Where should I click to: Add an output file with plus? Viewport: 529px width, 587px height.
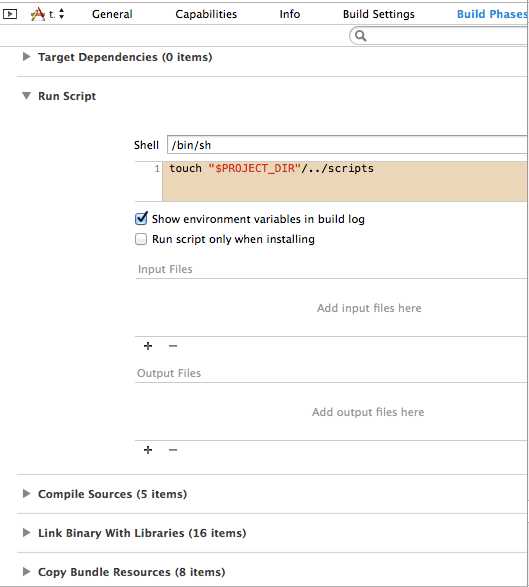(148, 450)
